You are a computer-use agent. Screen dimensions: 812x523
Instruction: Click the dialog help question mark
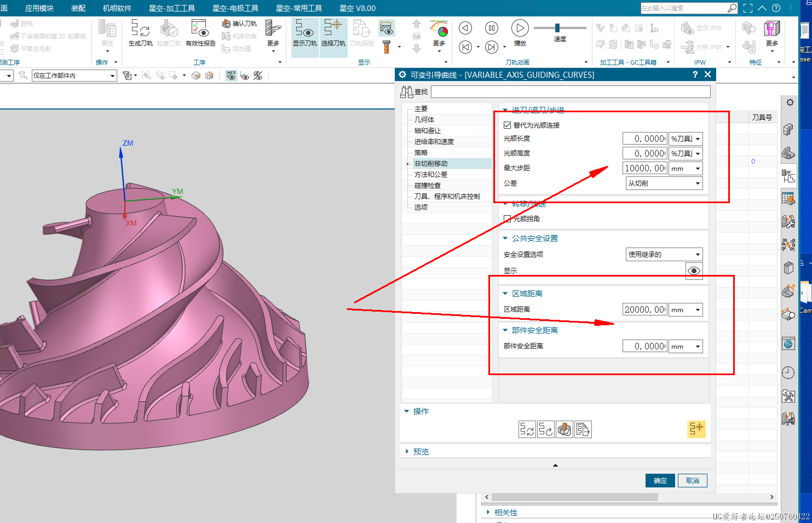695,74
